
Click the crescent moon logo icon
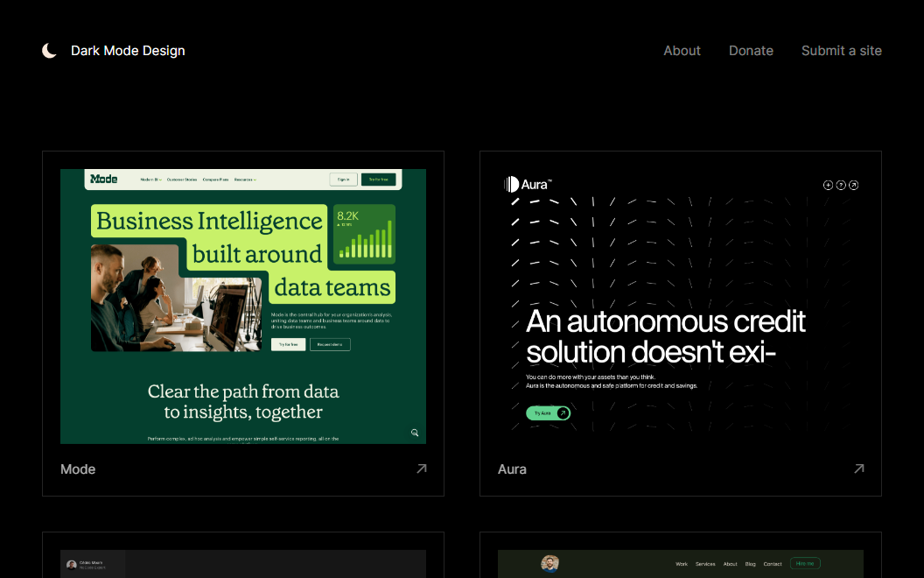click(x=50, y=51)
